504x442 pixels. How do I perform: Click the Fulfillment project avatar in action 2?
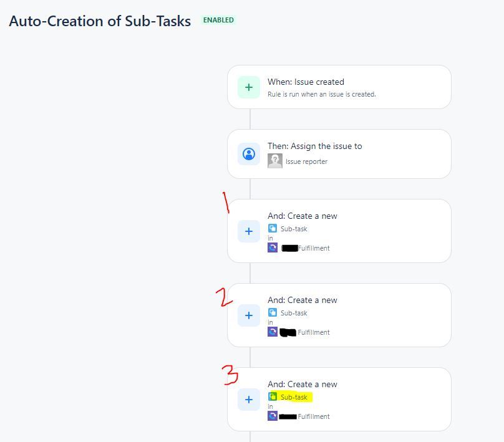(273, 332)
